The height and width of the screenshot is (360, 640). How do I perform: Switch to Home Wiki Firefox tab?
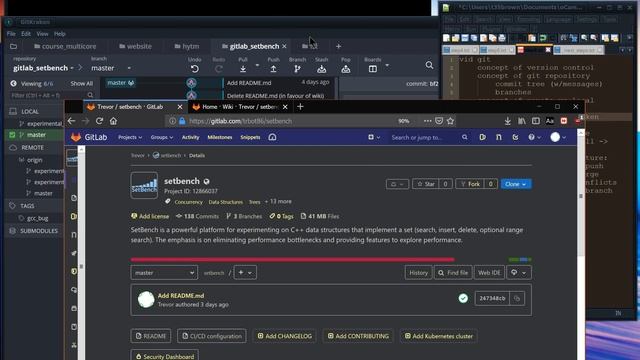[240, 107]
